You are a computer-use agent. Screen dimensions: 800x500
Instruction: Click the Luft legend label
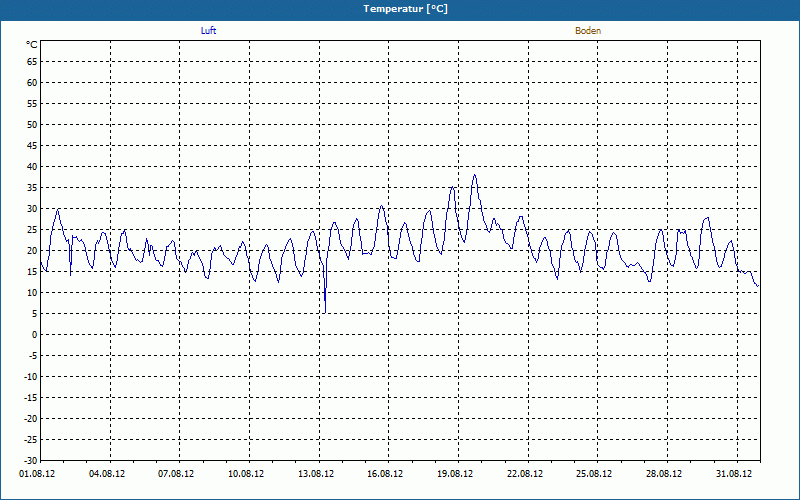pyautogui.click(x=208, y=31)
